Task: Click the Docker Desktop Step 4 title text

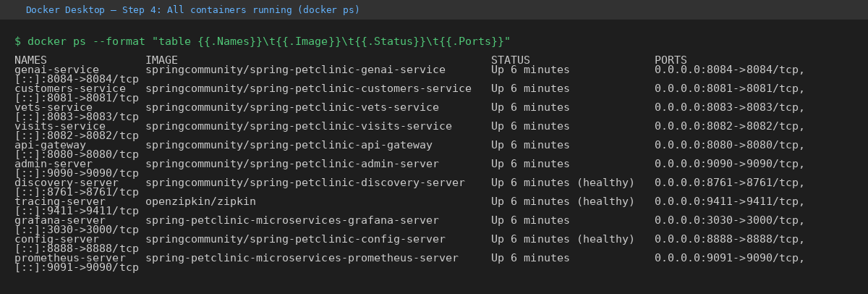Action: [192, 9]
